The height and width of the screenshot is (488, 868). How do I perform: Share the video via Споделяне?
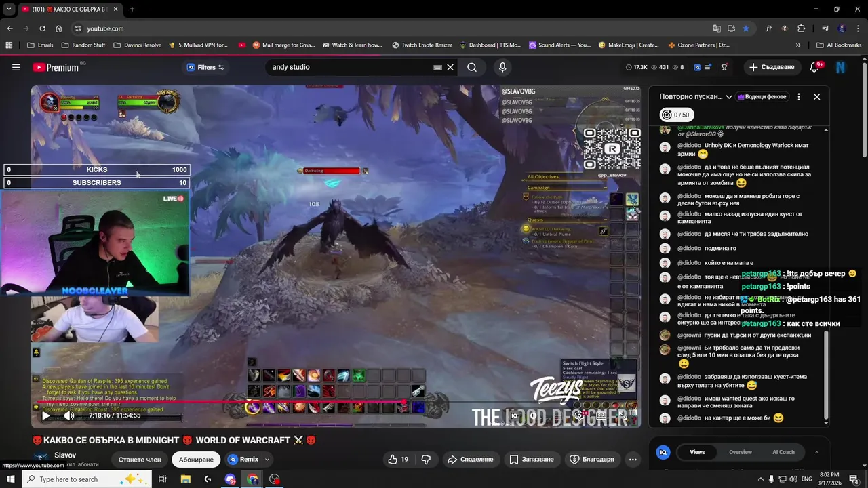470,460
